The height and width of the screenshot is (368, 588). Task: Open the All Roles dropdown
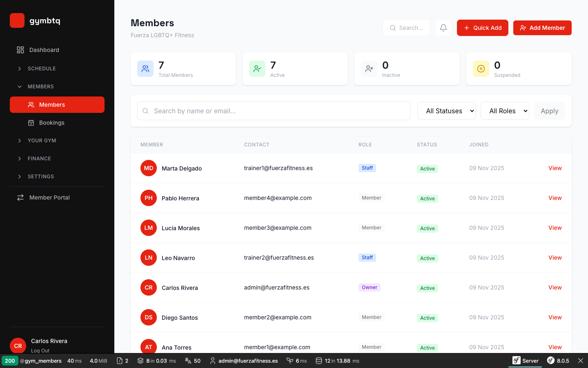tap(505, 111)
